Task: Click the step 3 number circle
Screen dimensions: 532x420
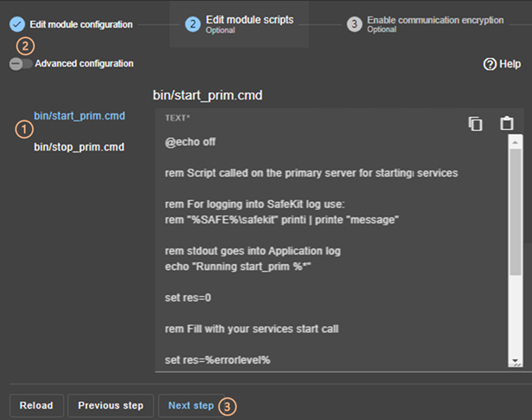Action: pyautogui.click(x=354, y=24)
